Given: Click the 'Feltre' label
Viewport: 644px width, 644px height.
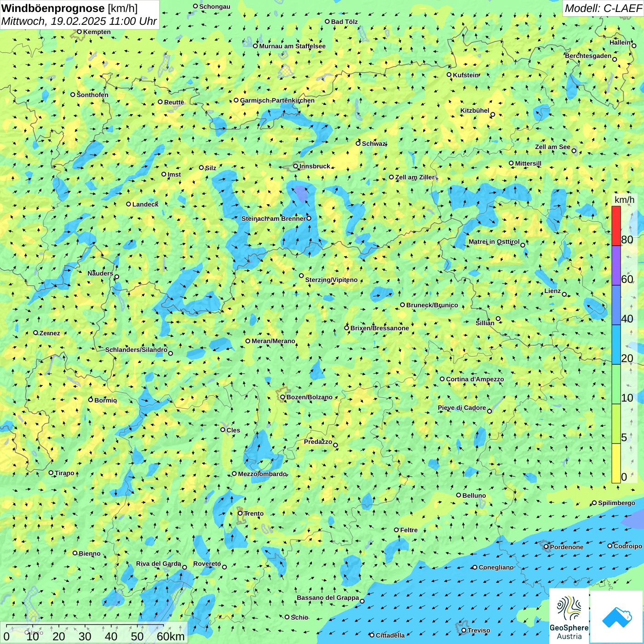Looking at the screenshot, I should click(409, 530).
